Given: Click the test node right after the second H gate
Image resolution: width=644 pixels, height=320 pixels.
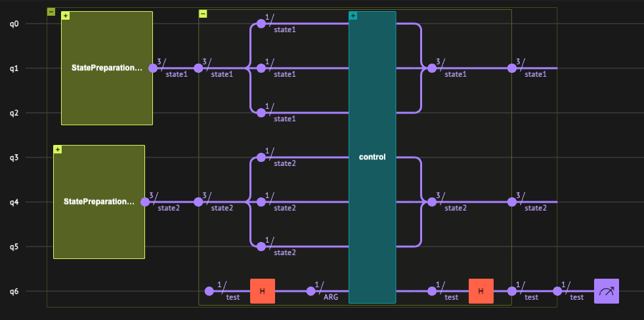Looking at the screenshot, I should (x=512, y=291).
